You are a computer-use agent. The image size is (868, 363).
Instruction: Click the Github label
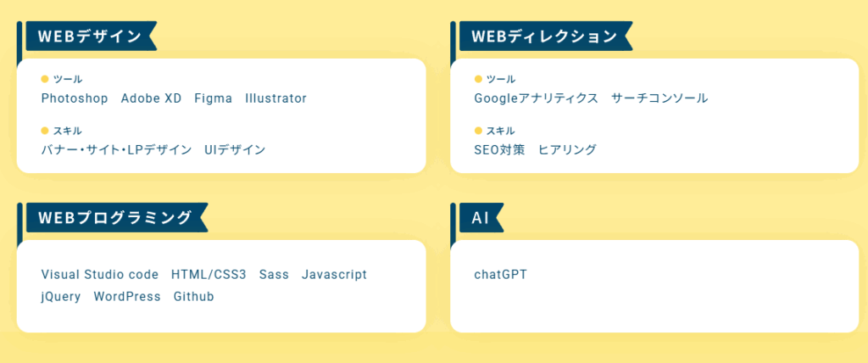(194, 297)
